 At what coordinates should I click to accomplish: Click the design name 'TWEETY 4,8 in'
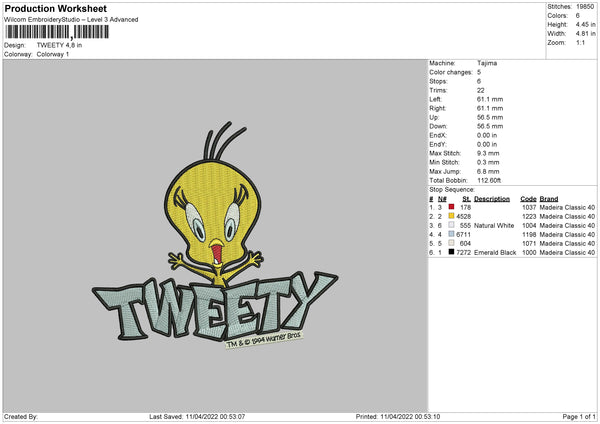coord(59,45)
